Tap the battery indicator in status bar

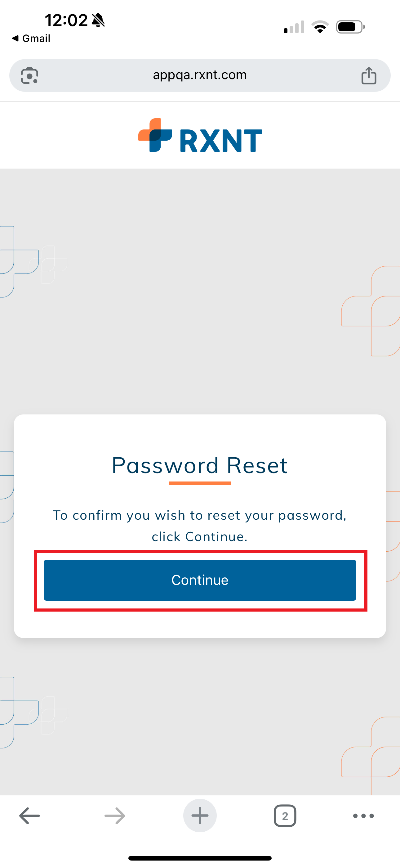[350, 27]
